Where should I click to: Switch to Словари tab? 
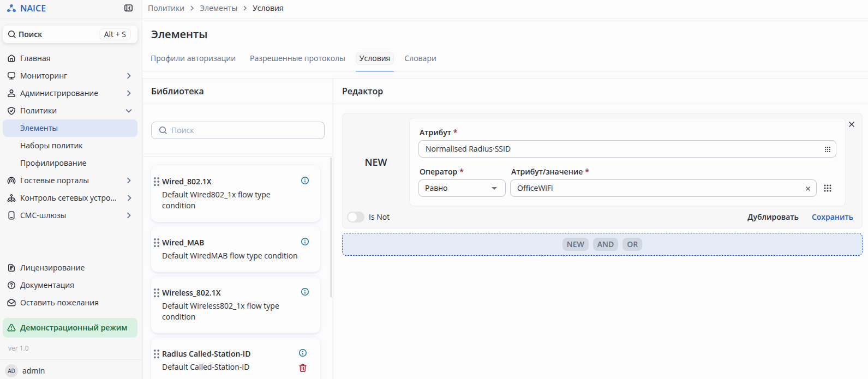(x=420, y=58)
